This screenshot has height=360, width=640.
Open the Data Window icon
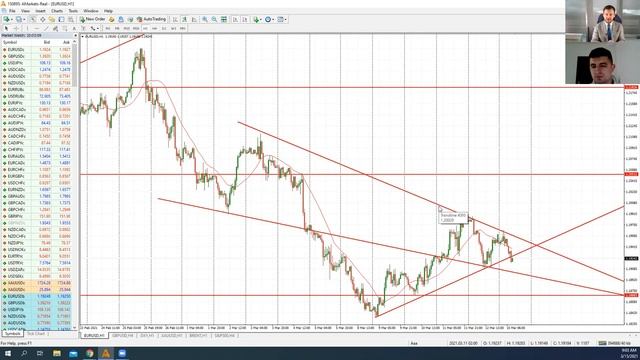point(43,19)
